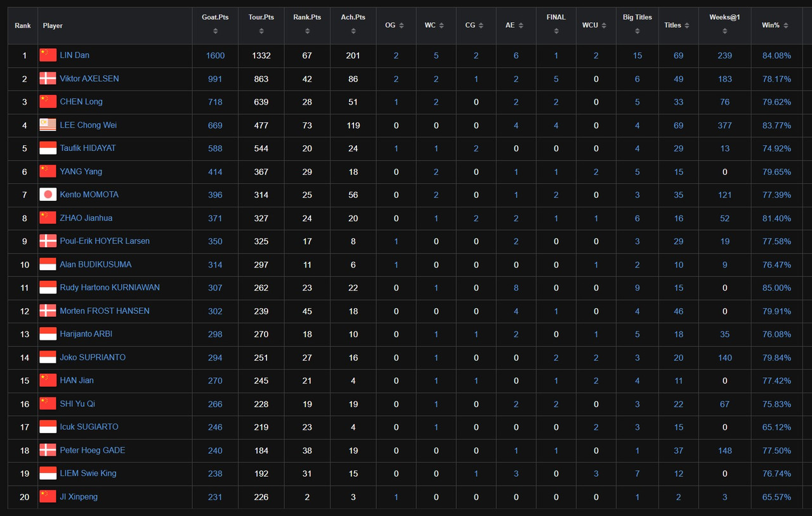
Task: Click Denmark flag beside Peter Hoeg GADE
Action: pyautogui.click(x=48, y=450)
